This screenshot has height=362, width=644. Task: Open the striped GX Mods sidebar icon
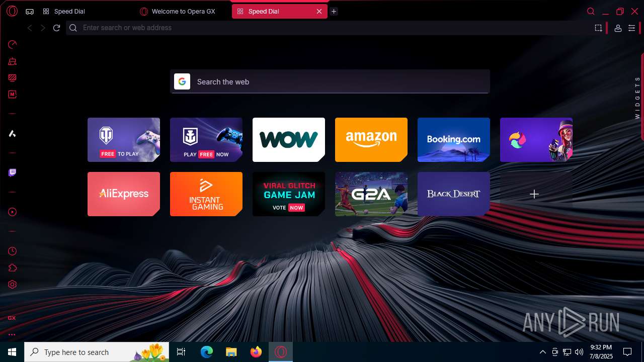(12, 78)
